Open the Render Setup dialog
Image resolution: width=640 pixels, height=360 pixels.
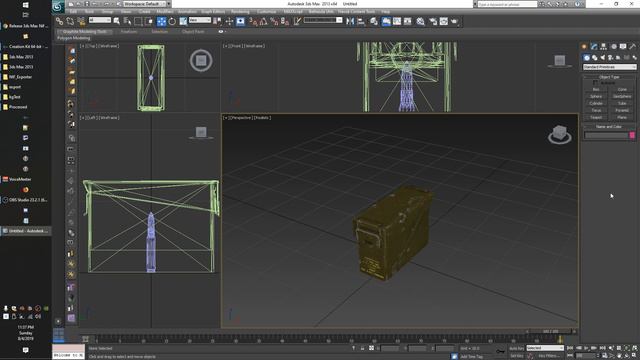coord(433,21)
